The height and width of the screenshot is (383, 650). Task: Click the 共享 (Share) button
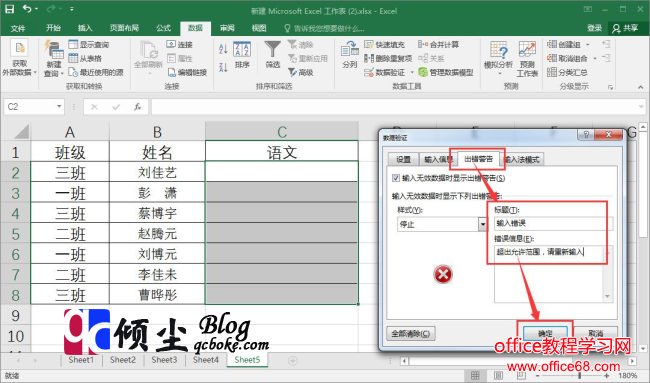pyautogui.click(x=625, y=28)
